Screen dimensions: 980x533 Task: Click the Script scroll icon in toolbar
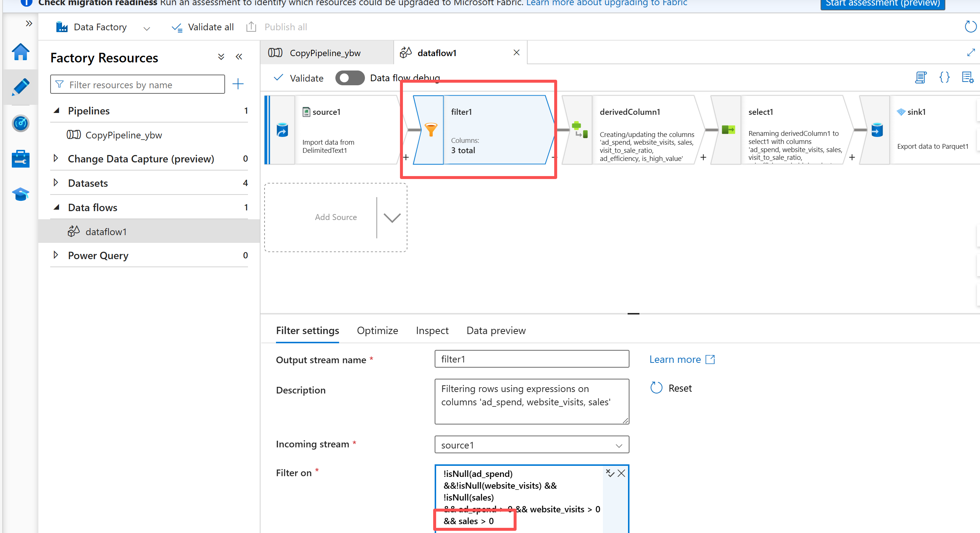(x=920, y=78)
